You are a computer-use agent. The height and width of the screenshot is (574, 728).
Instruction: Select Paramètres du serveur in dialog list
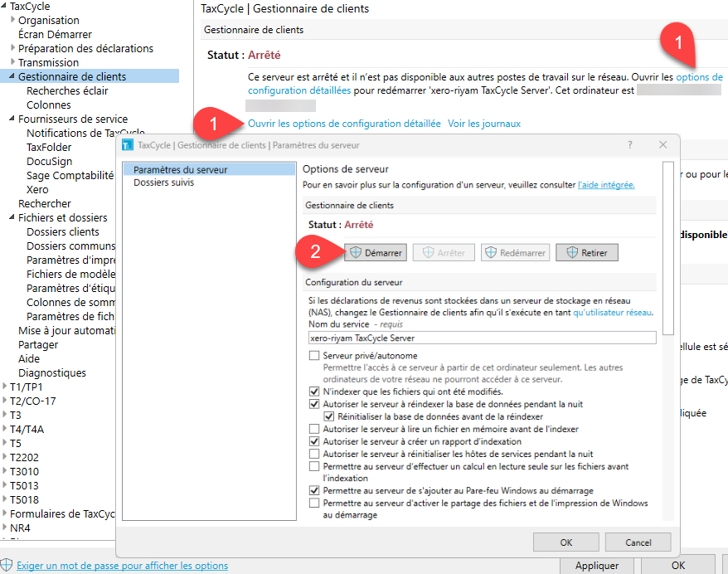(209, 170)
